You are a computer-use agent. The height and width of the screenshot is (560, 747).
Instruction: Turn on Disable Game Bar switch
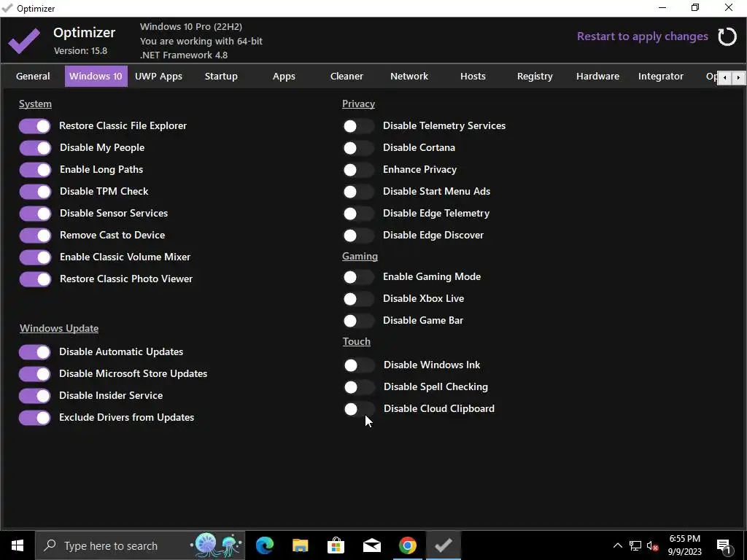click(x=358, y=321)
